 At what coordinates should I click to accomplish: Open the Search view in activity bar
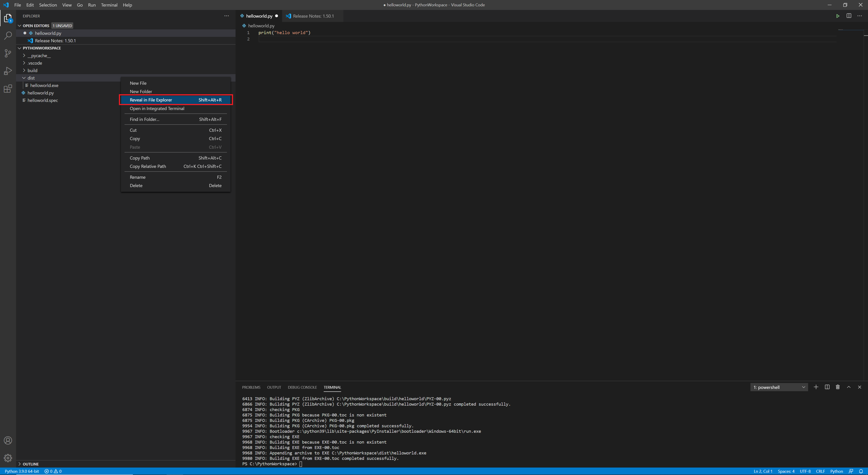pyautogui.click(x=8, y=35)
